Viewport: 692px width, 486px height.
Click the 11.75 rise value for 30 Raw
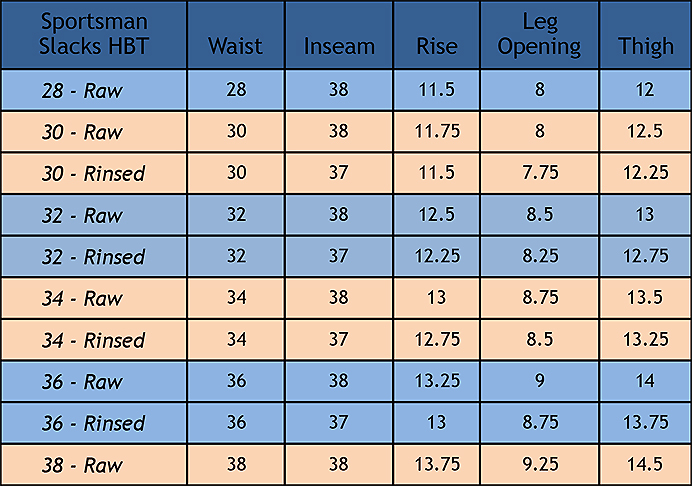tap(437, 131)
